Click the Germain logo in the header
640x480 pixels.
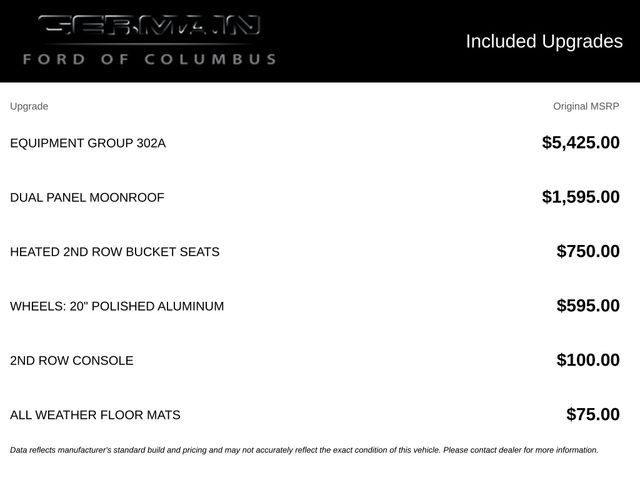click(149, 25)
